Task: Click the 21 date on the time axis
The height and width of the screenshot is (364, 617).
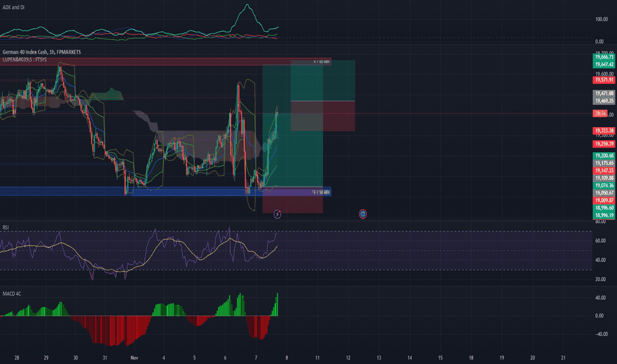Action: point(563,358)
